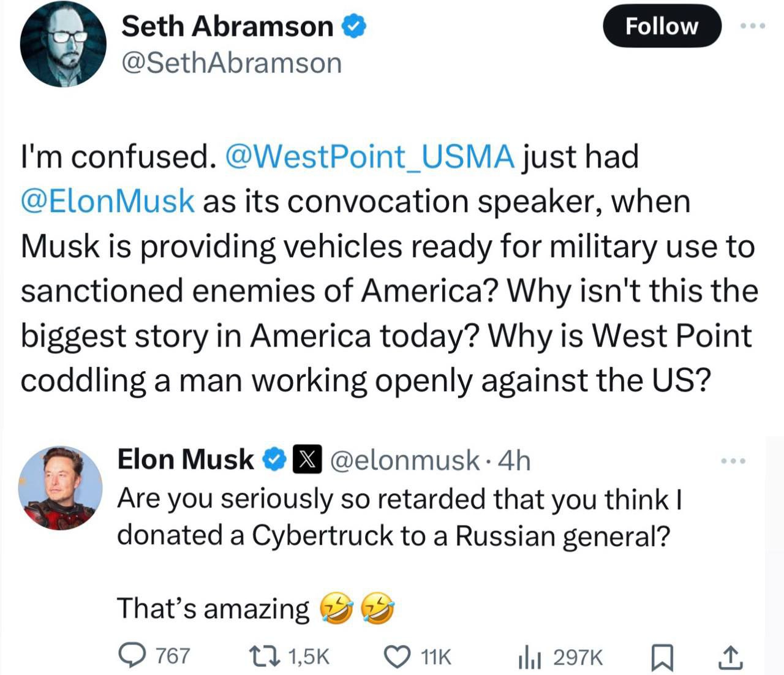
Task: Open more options on Elon Musk's reply
Action: tap(733, 461)
